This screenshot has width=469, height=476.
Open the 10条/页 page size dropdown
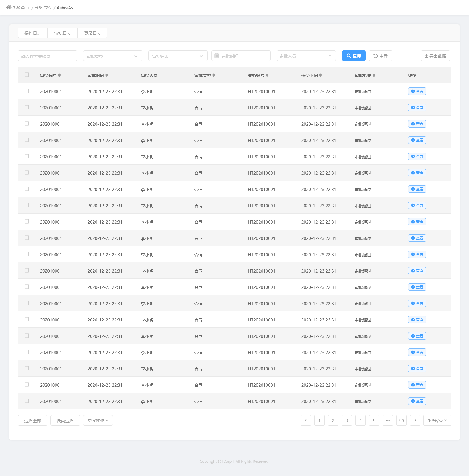click(x=437, y=421)
